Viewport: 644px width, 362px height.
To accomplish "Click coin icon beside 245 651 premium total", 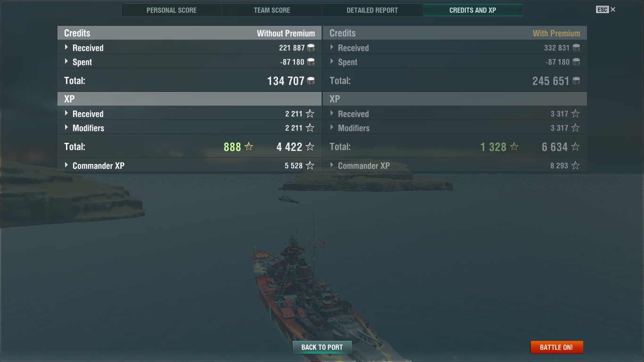I will click(x=576, y=81).
